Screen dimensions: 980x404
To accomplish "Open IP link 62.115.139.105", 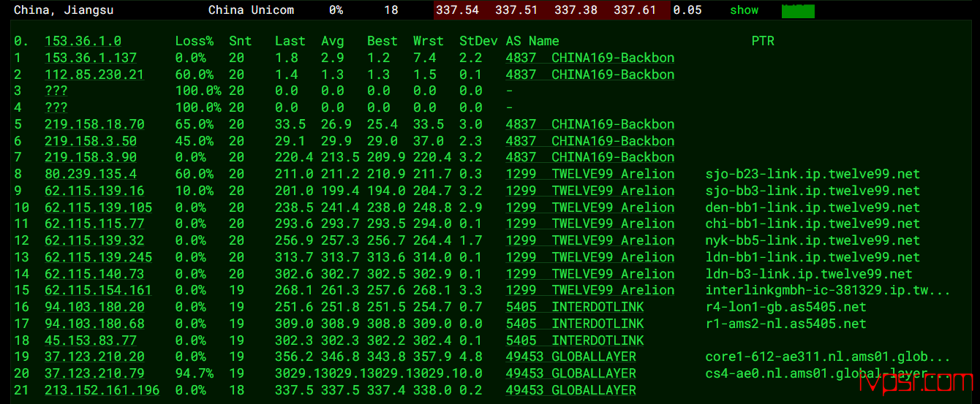I will [x=99, y=207].
